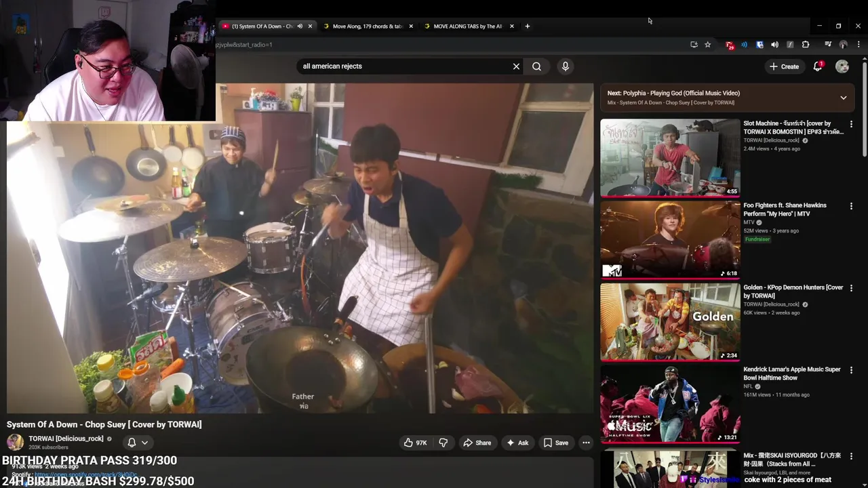Open the Golden - KPop Demon Hunters title
The height and width of the screenshot is (488, 868).
[x=793, y=291]
